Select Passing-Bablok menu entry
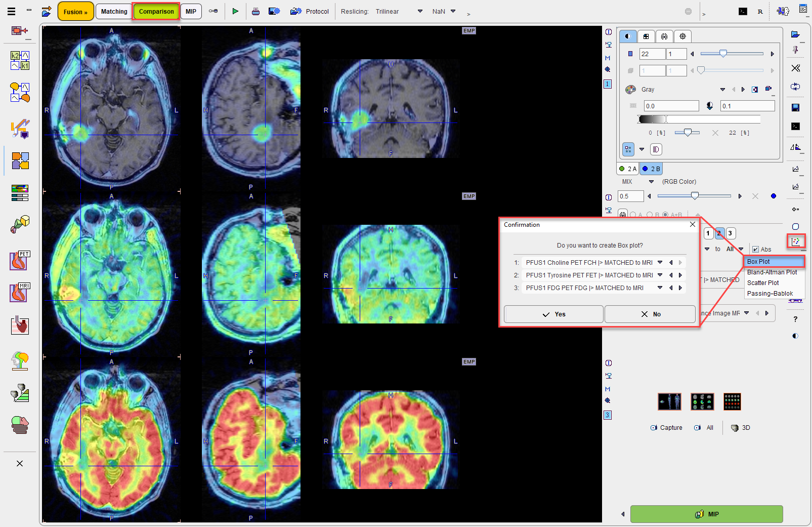Image resolution: width=812 pixels, height=527 pixels. tap(774, 294)
